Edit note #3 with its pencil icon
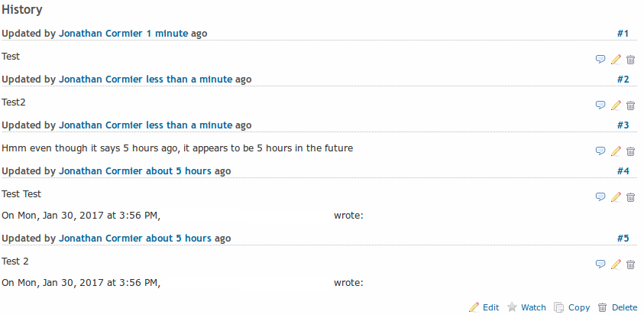This screenshot has height=315, width=644. point(616,151)
